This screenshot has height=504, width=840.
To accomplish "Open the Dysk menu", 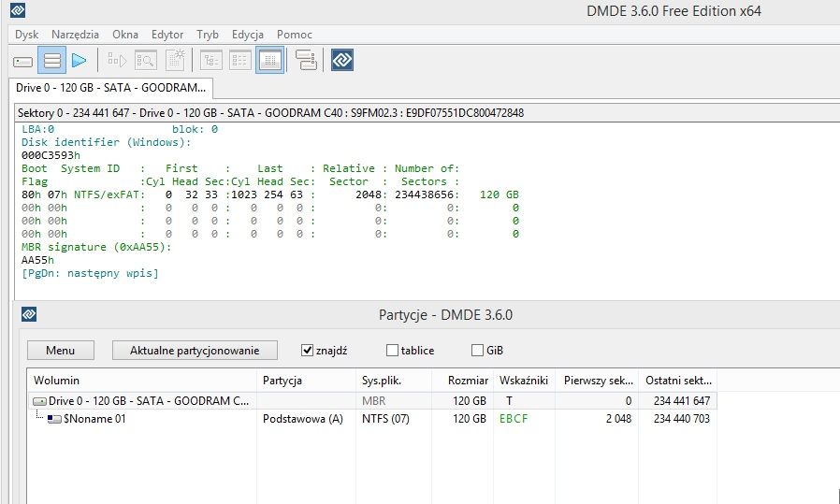I will point(27,35).
